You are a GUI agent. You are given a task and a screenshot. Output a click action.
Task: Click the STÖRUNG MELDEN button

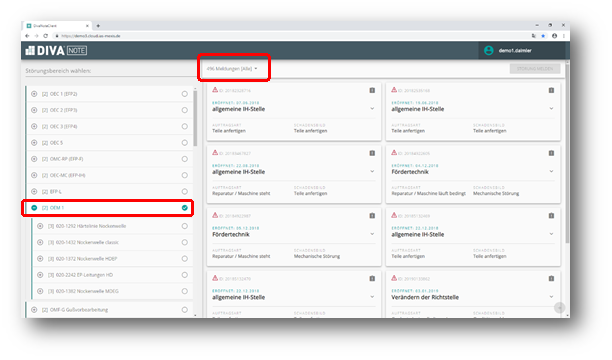535,69
